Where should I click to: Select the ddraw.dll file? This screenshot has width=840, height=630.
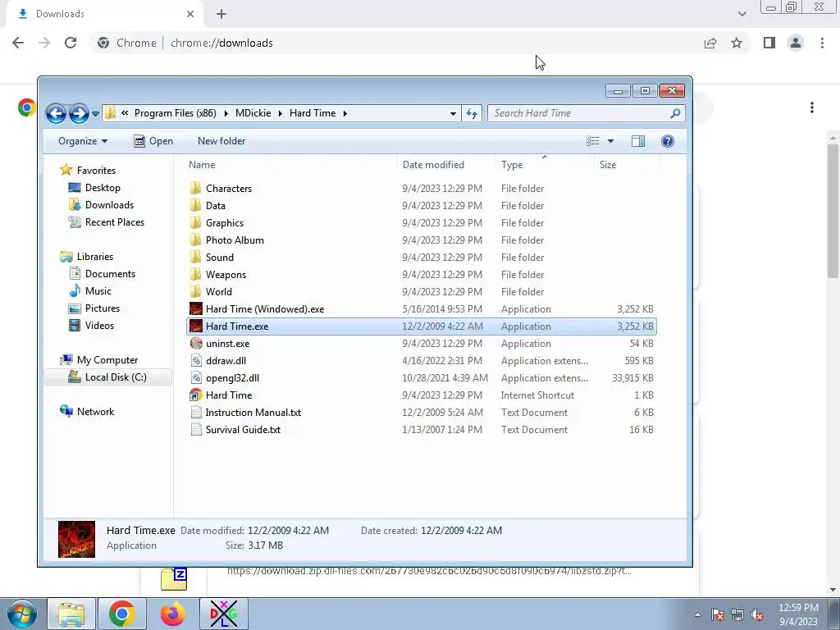coord(421,361)
